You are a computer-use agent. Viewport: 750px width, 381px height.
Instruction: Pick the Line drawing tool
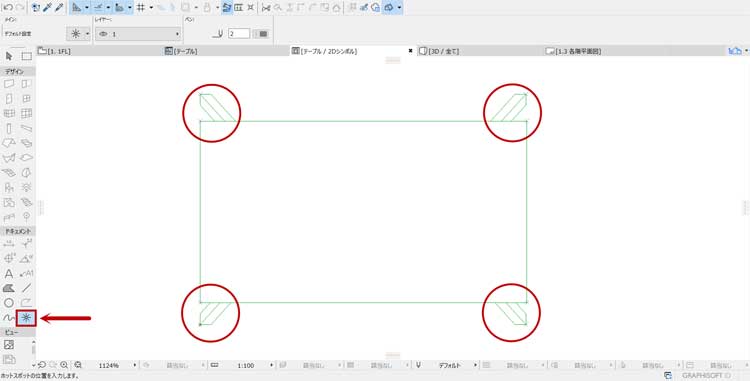click(27, 288)
